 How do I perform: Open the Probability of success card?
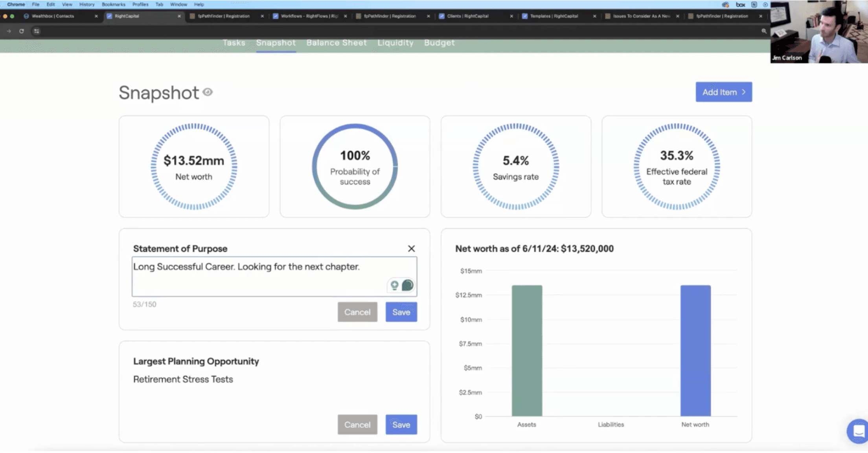coord(355,166)
